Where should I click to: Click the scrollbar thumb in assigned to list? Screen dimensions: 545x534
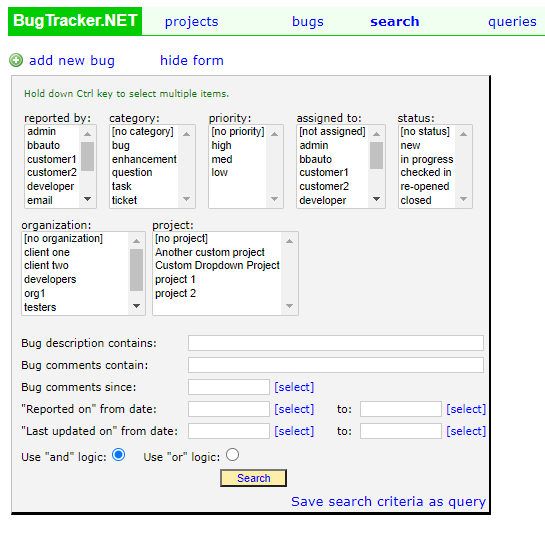point(376,155)
